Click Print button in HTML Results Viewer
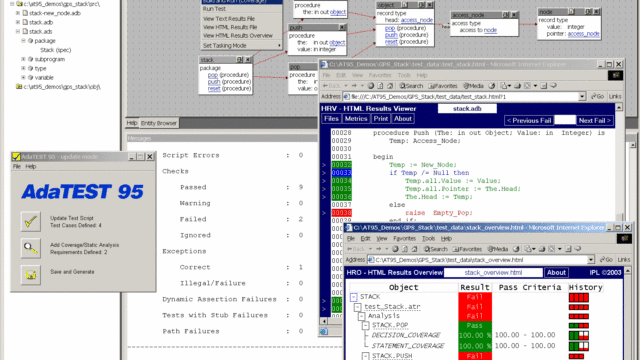This screenshot has width=640, height=360. point(380,119)
